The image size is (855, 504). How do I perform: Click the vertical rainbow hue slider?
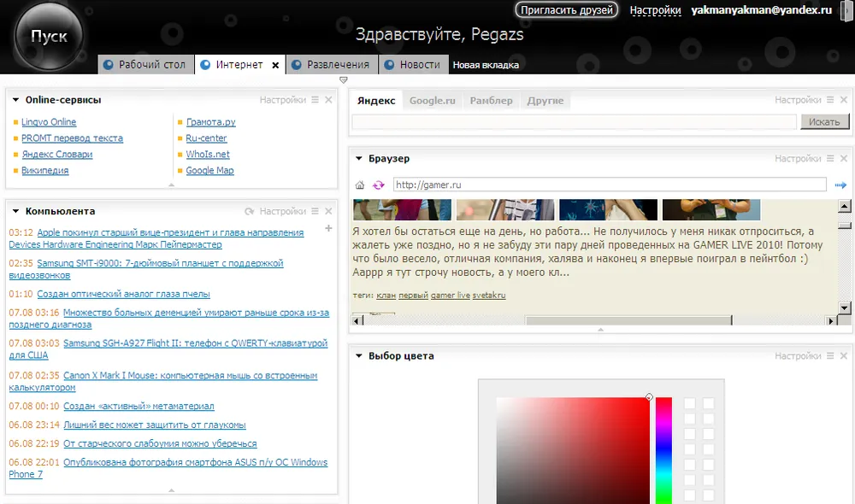point(663,450)
